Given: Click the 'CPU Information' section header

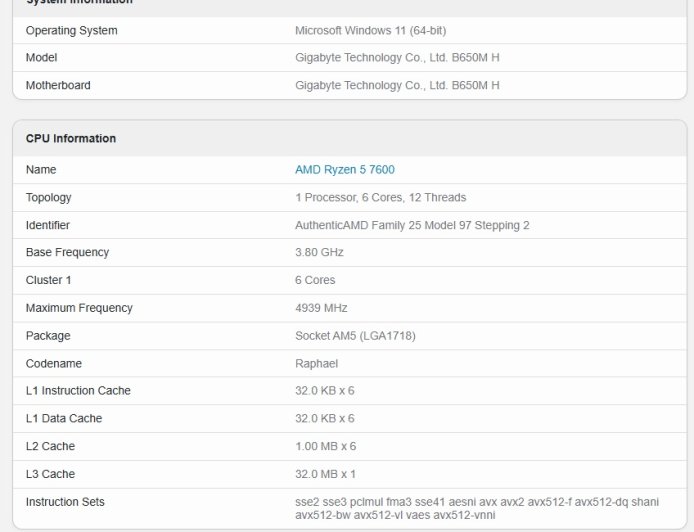Looking at the screenshot, I should pyautogui.click(x=71, y=139).
